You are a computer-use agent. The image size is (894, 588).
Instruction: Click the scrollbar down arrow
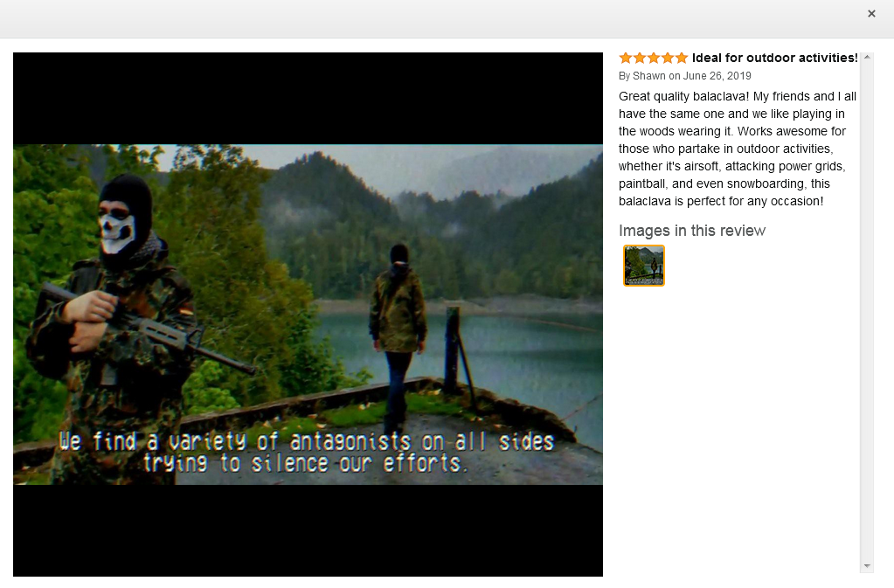(867, 566)
